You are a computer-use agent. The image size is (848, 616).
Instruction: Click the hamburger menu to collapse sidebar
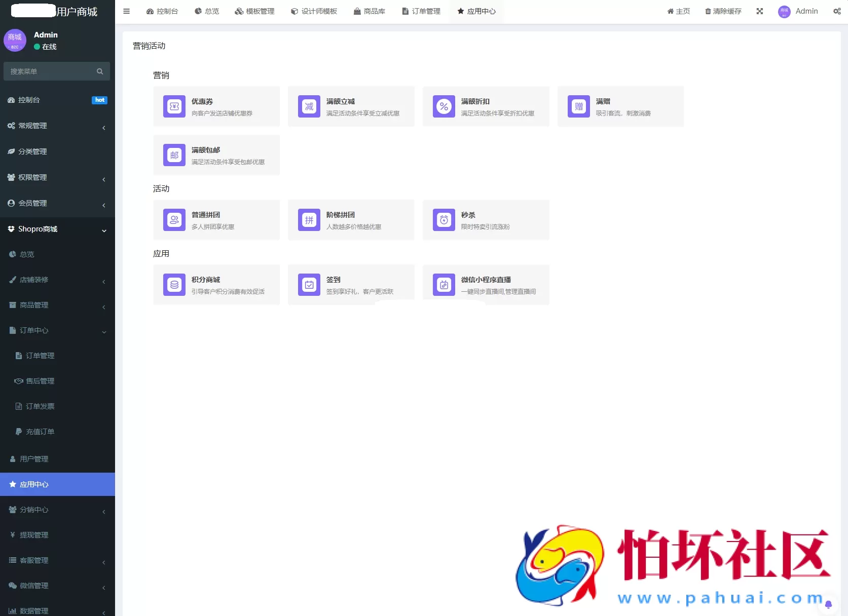pyautogui.click(x=126, y=11)
